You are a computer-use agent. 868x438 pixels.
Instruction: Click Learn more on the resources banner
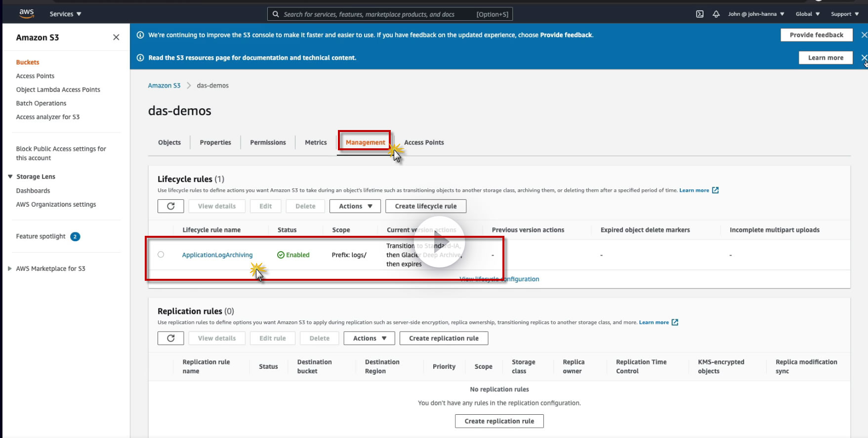[826, 58]
